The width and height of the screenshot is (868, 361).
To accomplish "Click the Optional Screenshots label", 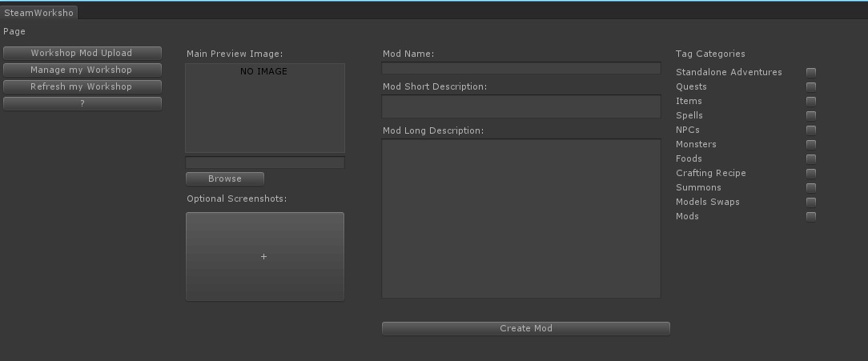I will click(236, 199).
